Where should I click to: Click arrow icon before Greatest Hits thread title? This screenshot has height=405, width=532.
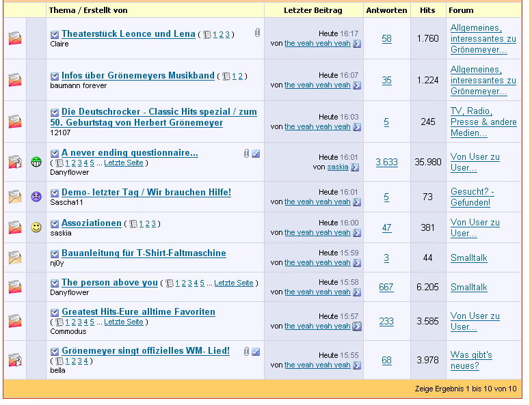tap(55, 313)
